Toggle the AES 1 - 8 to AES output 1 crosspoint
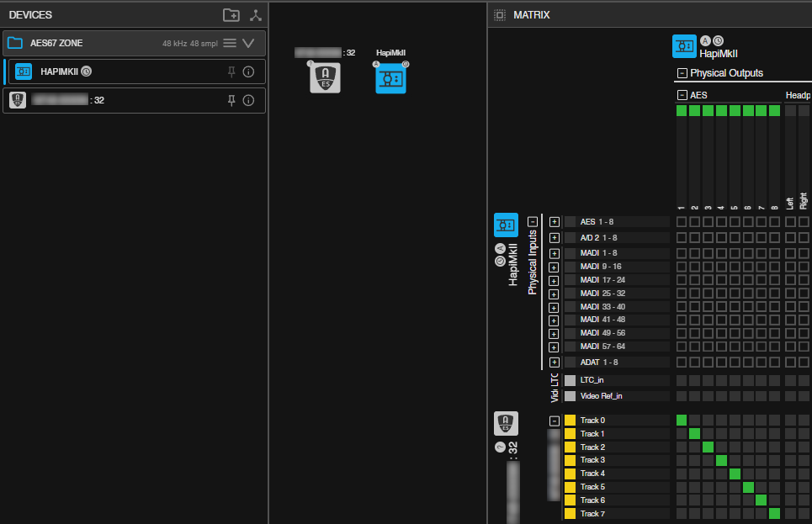812x524 pixels. tap(682, 221)
